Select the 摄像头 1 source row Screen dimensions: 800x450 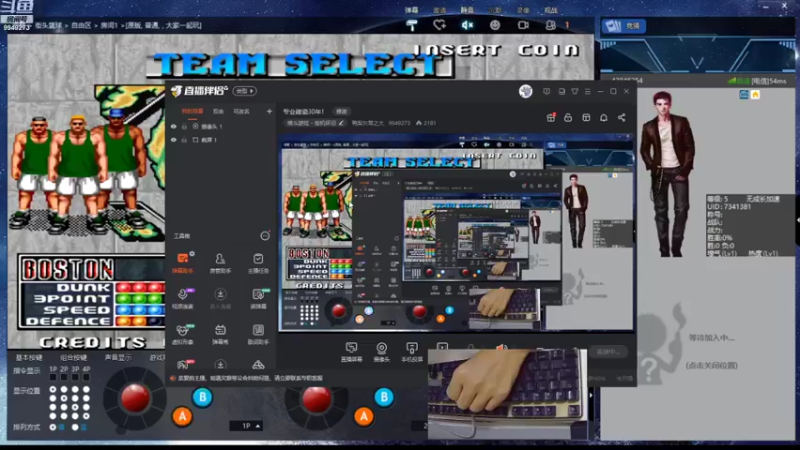pos(221,127)
